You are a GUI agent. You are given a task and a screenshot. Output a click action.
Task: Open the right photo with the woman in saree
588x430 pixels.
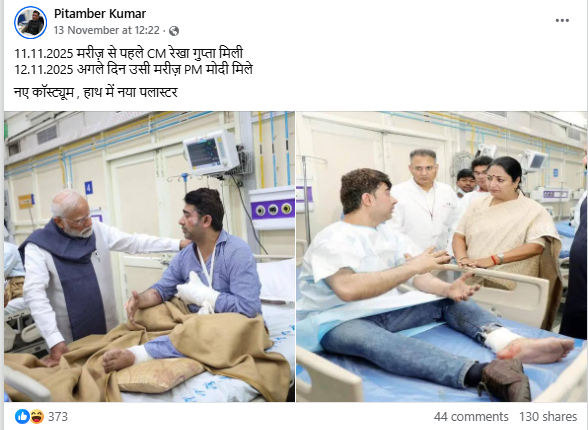click(x=442, y=256)
